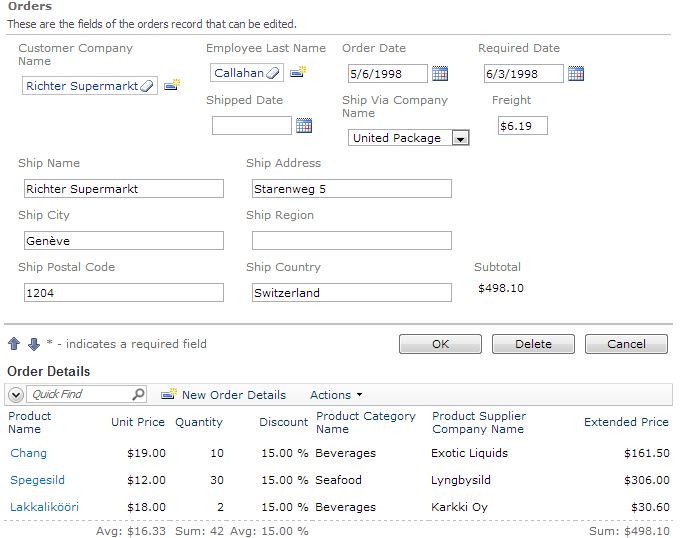Go to next record with down arrow

coord(33,344)
